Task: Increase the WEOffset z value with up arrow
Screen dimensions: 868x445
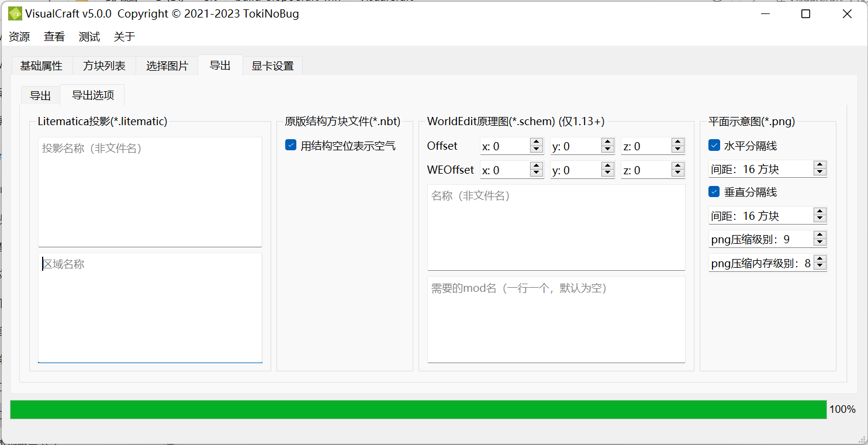Action: point(677,166)
